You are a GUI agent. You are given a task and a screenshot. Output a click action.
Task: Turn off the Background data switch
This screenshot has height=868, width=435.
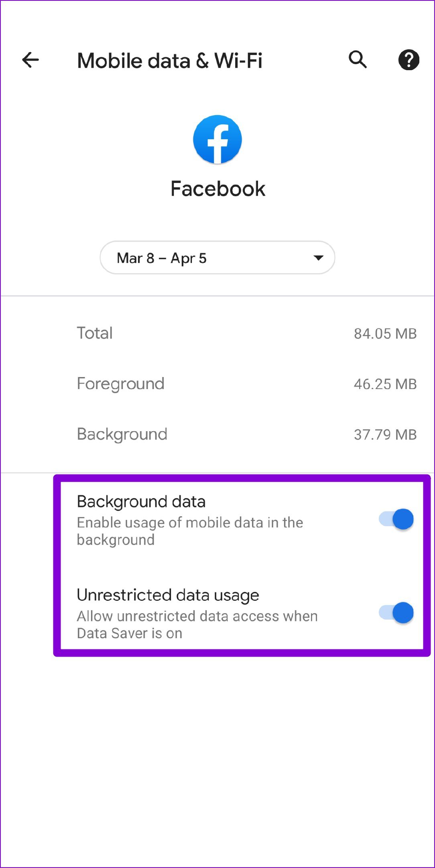pyautogui.click(x=396, y=519)
